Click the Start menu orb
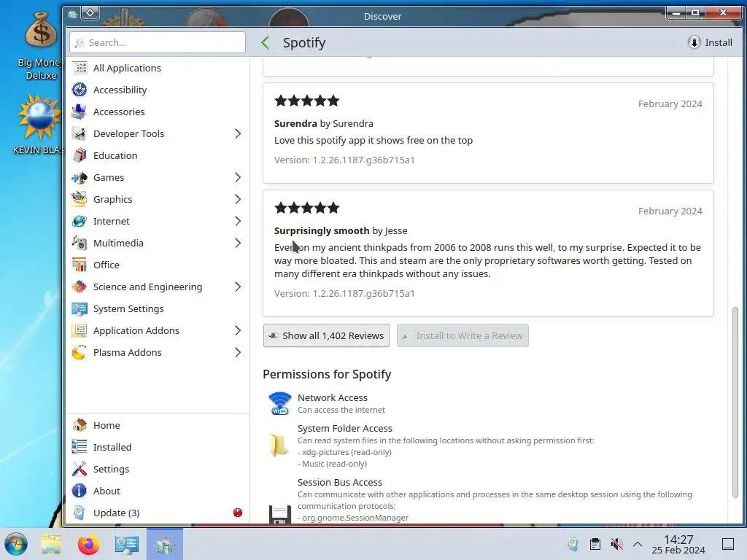 [x=16, y=544]
